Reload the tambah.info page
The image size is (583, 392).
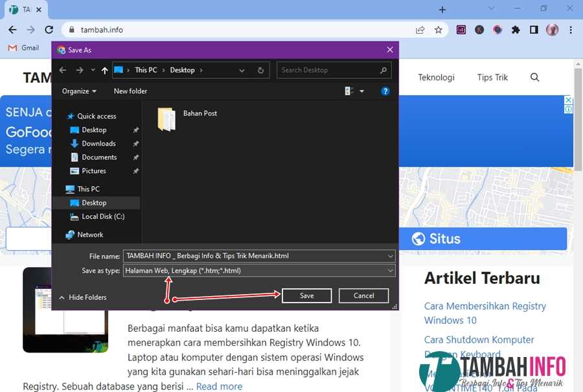[x=49, y=30]
